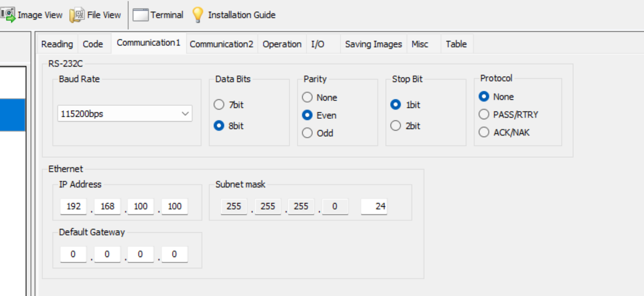The width and height of the screenshot is (644, 296).
Task: Select parity None radio button
Action: 307,97
